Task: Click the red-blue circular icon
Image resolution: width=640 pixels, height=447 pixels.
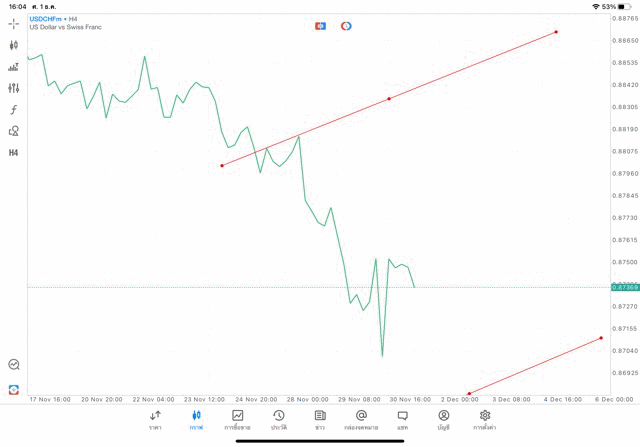Action: point(346,26)
